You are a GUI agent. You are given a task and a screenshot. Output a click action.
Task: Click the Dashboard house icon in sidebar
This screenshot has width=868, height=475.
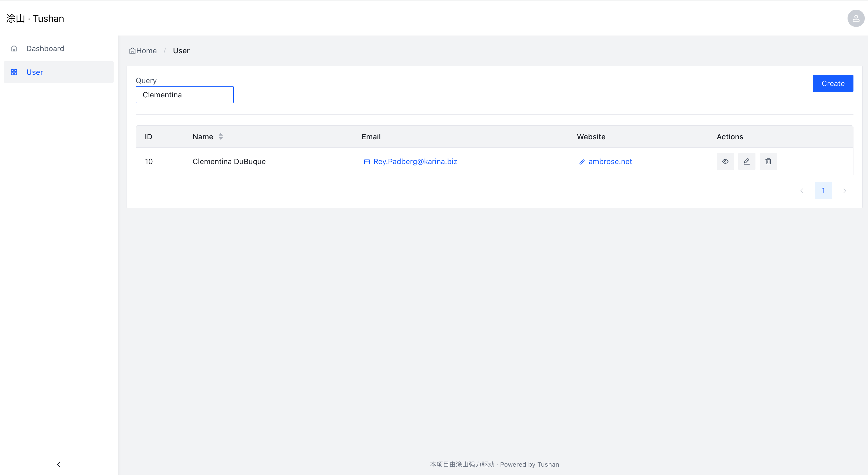[x=14, y=48]
